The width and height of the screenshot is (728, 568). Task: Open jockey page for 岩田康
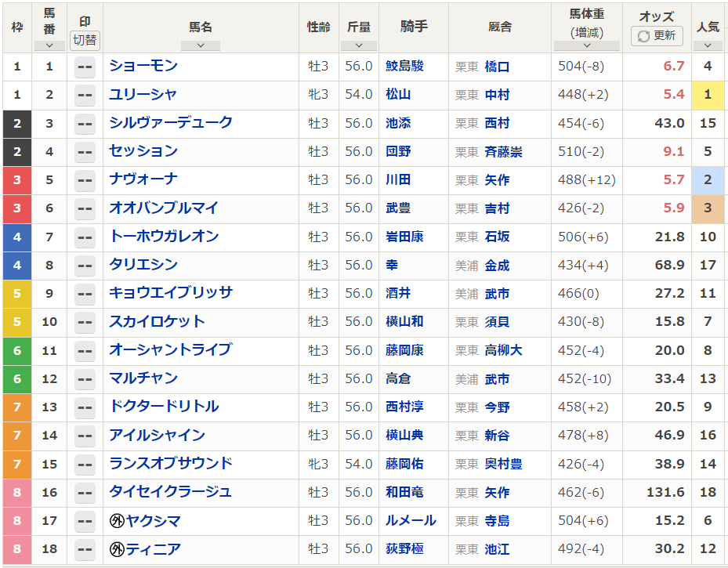click(404, 237)
